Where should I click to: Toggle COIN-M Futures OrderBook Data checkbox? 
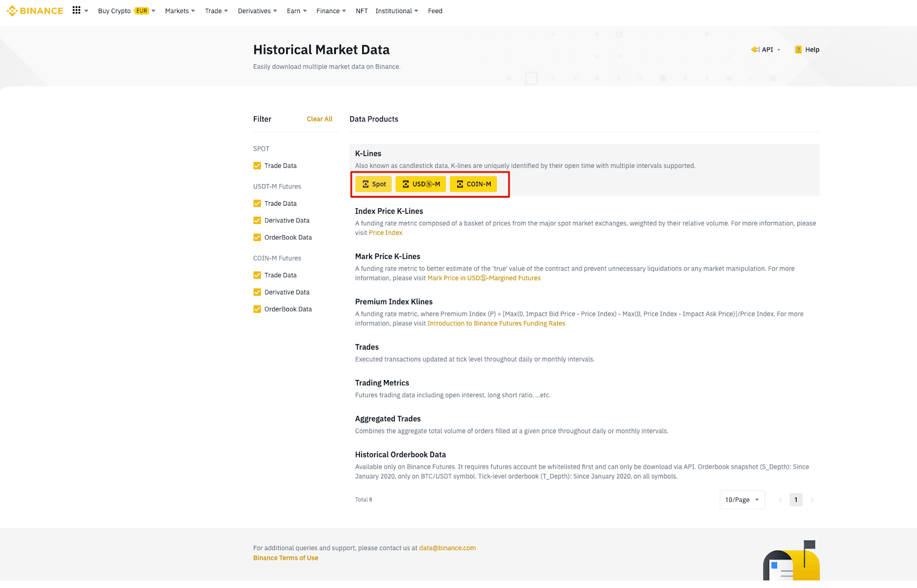257,309
